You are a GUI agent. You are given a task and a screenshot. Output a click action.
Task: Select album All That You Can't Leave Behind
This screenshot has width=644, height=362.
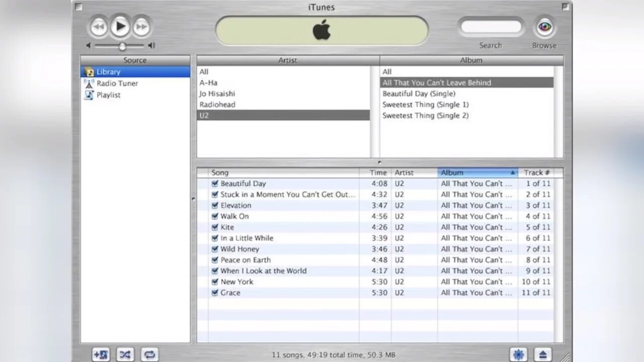point(466,82)
